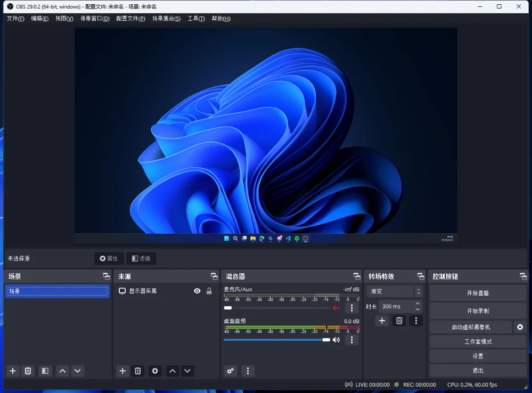The width and height of the screenshot is (532, 393).
Task: Open scene filters icon in Scenes panel
Action: [45, 371]
